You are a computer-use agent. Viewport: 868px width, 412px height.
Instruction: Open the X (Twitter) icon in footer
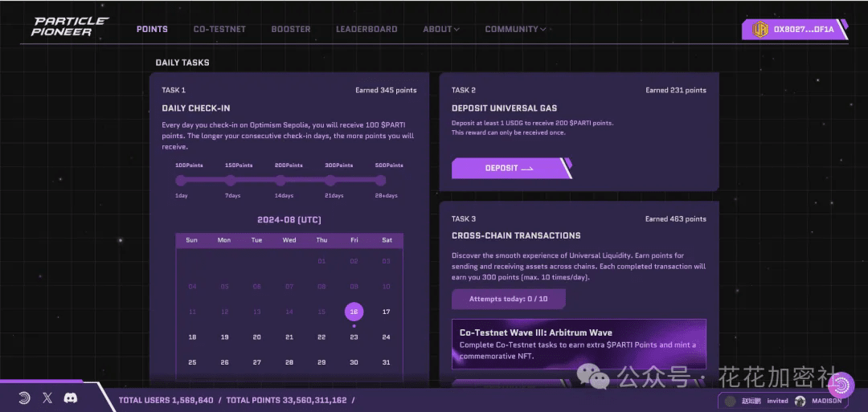coord(47,398)
